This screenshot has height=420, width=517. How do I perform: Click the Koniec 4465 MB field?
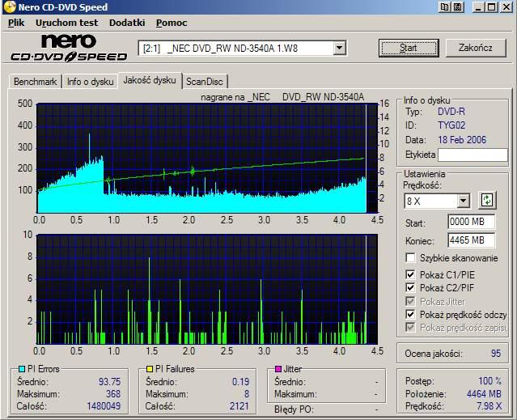(472, 240)
